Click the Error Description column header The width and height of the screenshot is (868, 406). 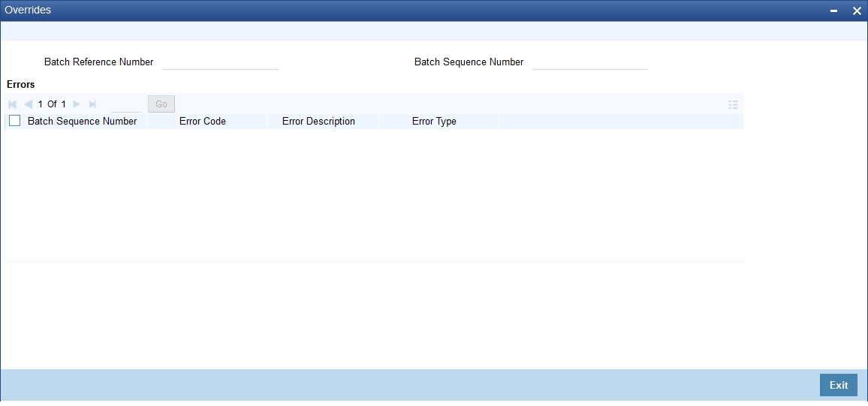[318, 121]
